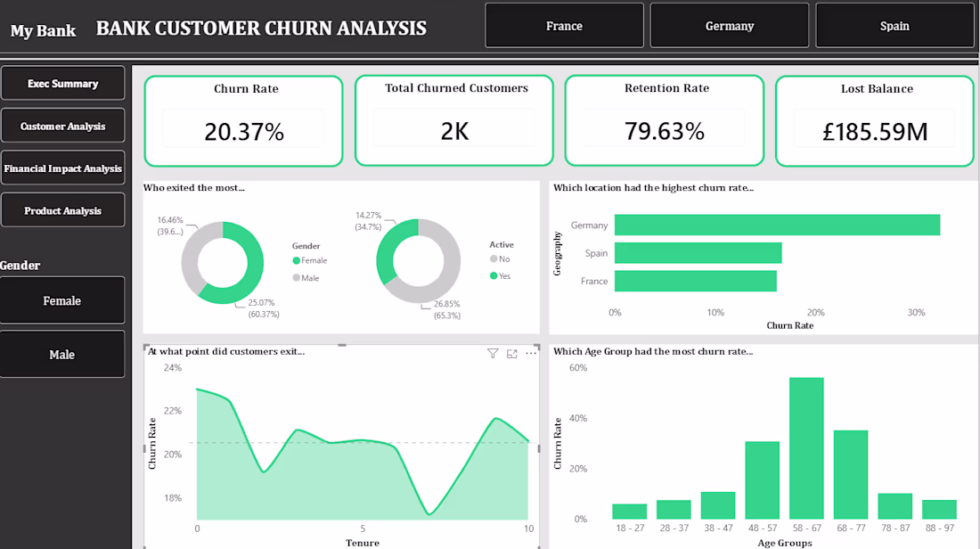Click the green Female legend marker

[x=297, y=261]
